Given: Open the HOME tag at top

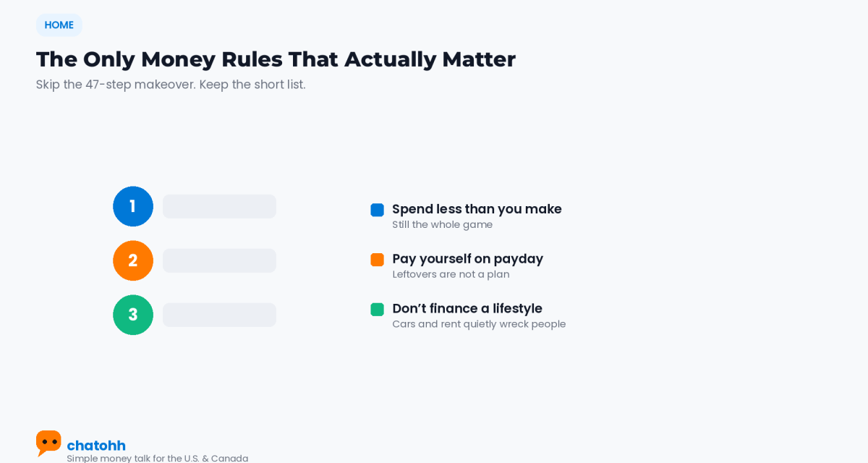Looking at the screenshot, I should (59, 25).
